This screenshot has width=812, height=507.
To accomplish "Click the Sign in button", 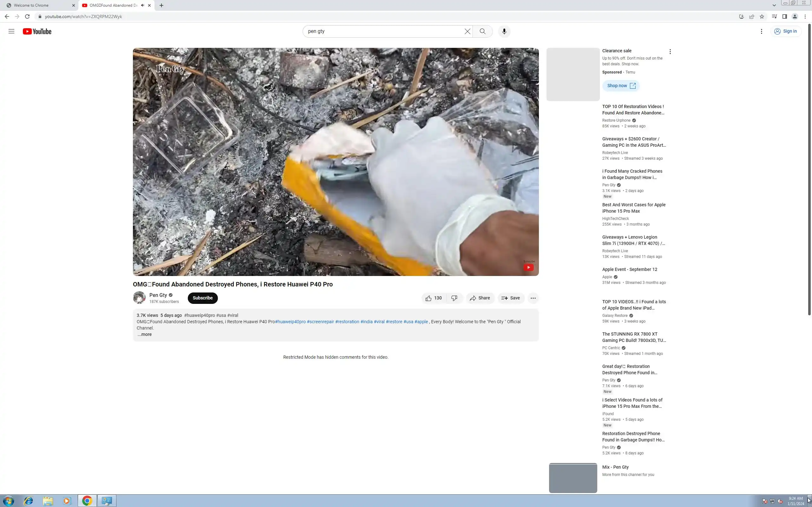I will (x=785, y=31).
